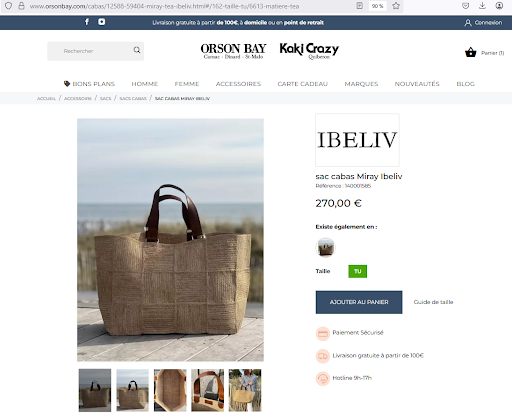Bookmark page with the star icon
Screen dimensions: 512x414
[396, 6]
